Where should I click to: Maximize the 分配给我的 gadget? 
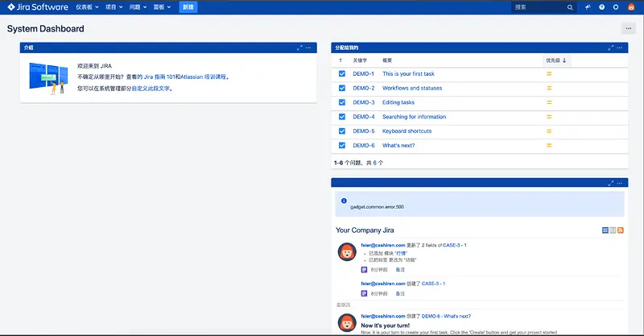611,48
